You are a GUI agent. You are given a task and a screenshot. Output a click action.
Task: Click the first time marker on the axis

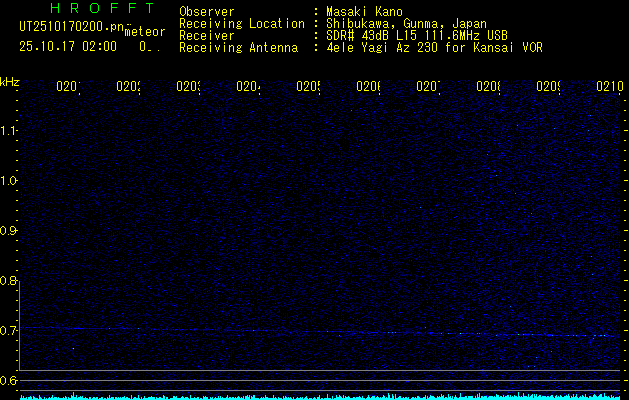coord(67,87)
